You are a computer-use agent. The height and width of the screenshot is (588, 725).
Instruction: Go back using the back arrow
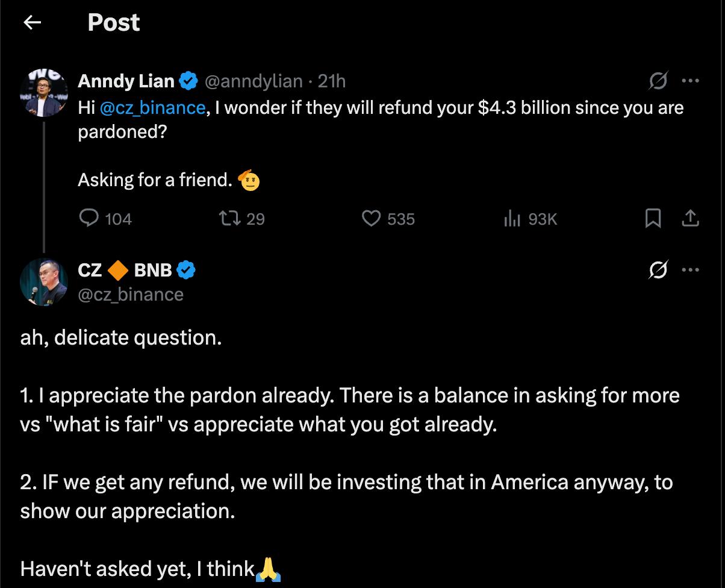pos(32,23)
